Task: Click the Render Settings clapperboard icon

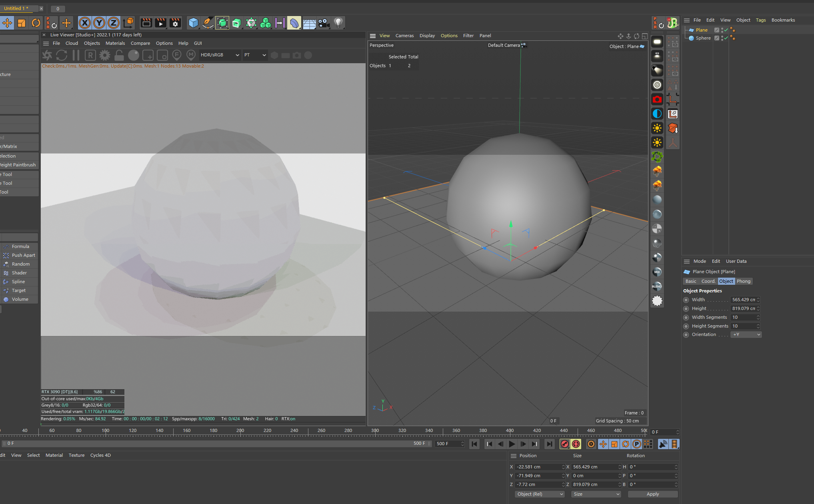Action: click(175, 23)
